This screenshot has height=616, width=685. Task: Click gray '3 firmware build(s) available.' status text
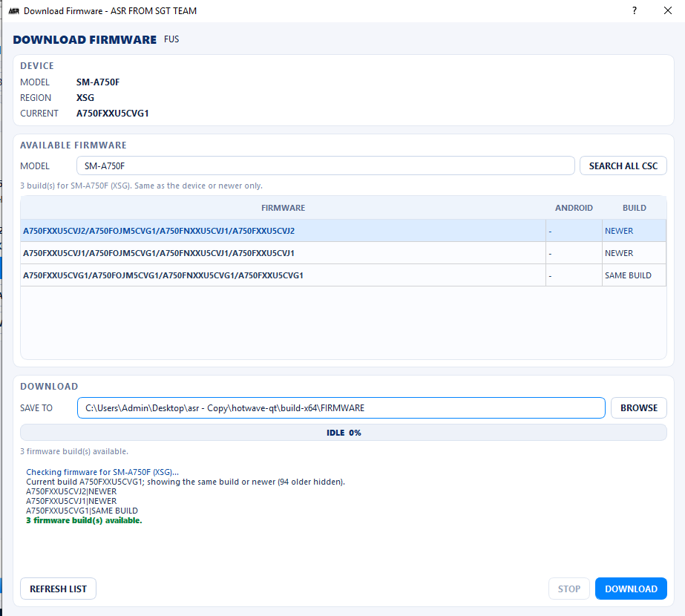[74, 451]
